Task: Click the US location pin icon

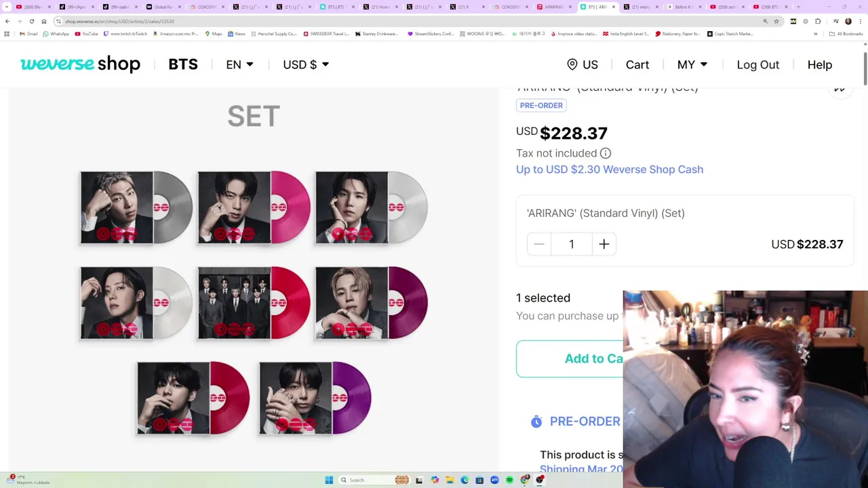Action: (x=572, y=64)
